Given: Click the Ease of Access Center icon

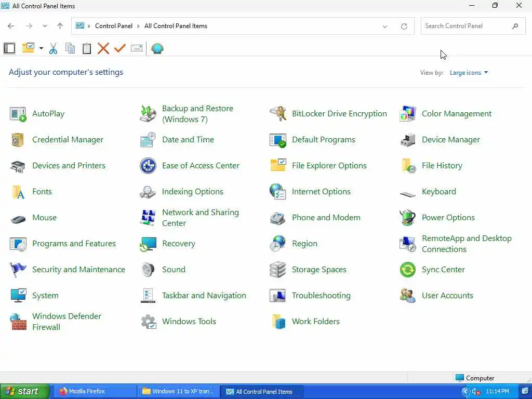Looking at the screenshot, I should click(148, 166).
